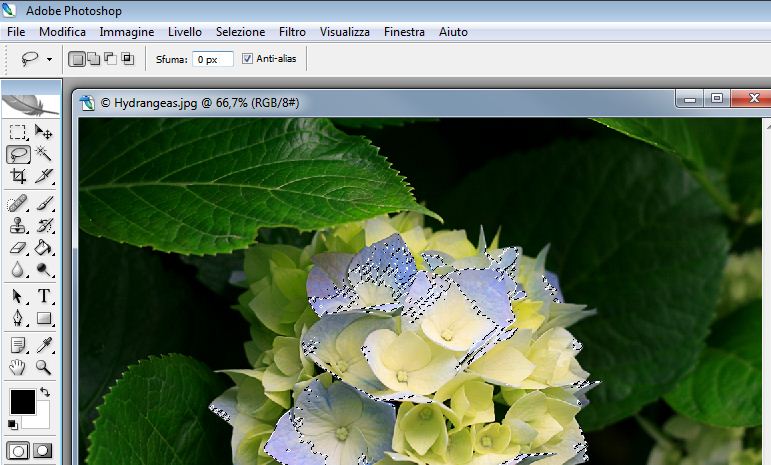Select the Type tool

click(43, 296)
